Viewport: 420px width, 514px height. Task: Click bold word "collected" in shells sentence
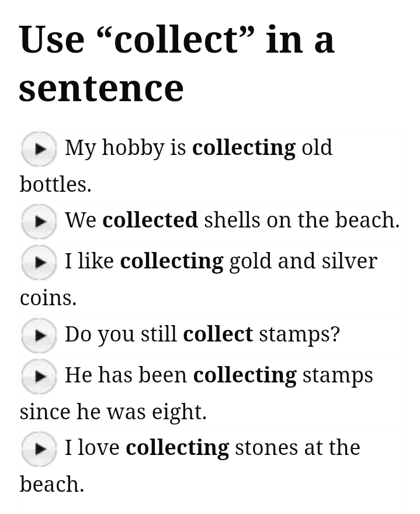[x=150, y=220]
